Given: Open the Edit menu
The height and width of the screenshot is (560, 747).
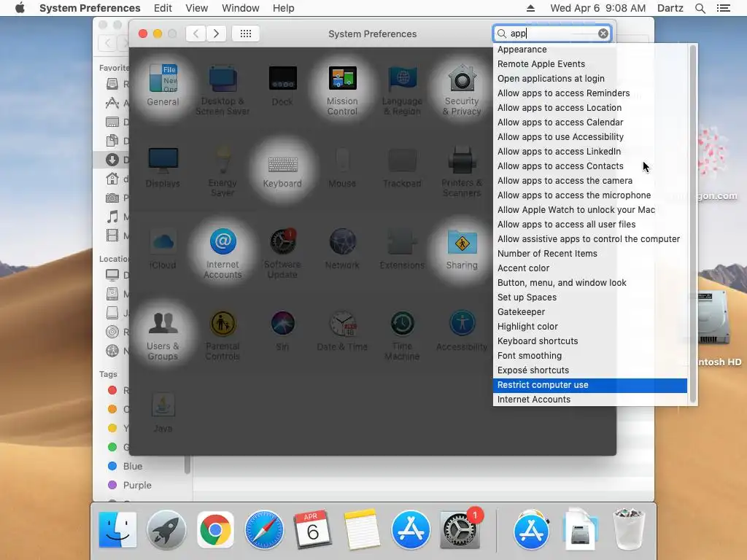Looking at the screenshot, I should (x=163, y=8).
